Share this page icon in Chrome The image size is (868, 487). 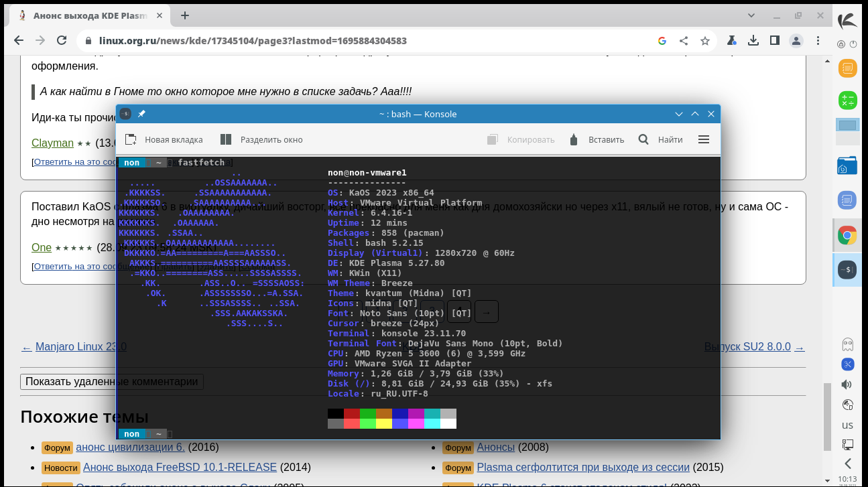click(x=684, y=40)
